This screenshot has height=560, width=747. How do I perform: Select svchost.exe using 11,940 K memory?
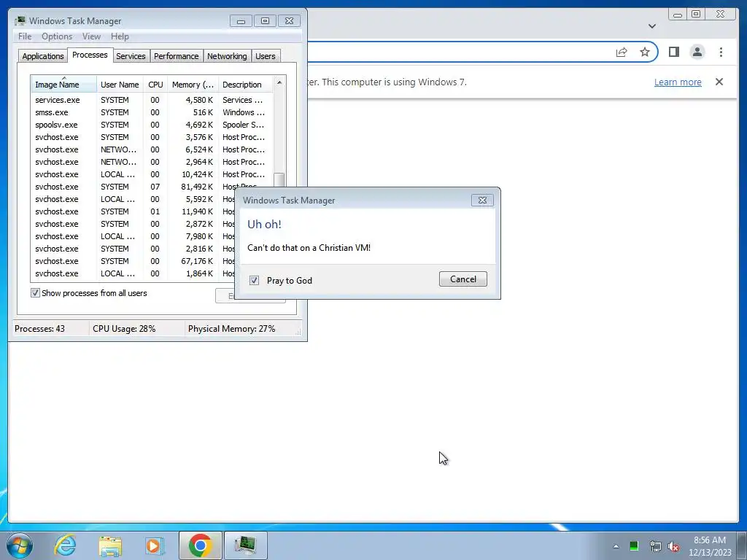click(133, 211)
